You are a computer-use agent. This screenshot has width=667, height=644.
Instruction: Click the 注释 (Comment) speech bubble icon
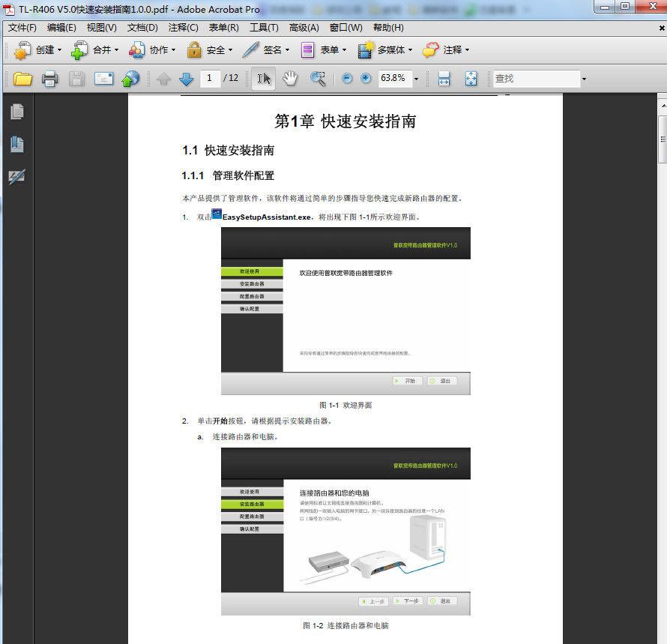click(x=430, y=50)
